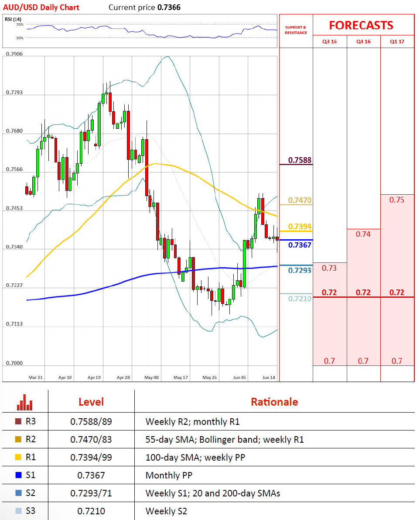
Task: Click the Level column header
Action: (91, 402)
